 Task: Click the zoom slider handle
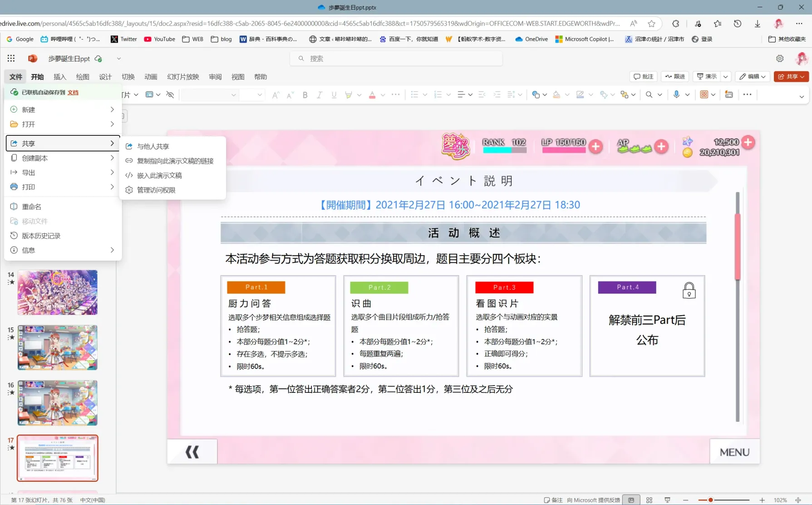[x=710, y=500]
